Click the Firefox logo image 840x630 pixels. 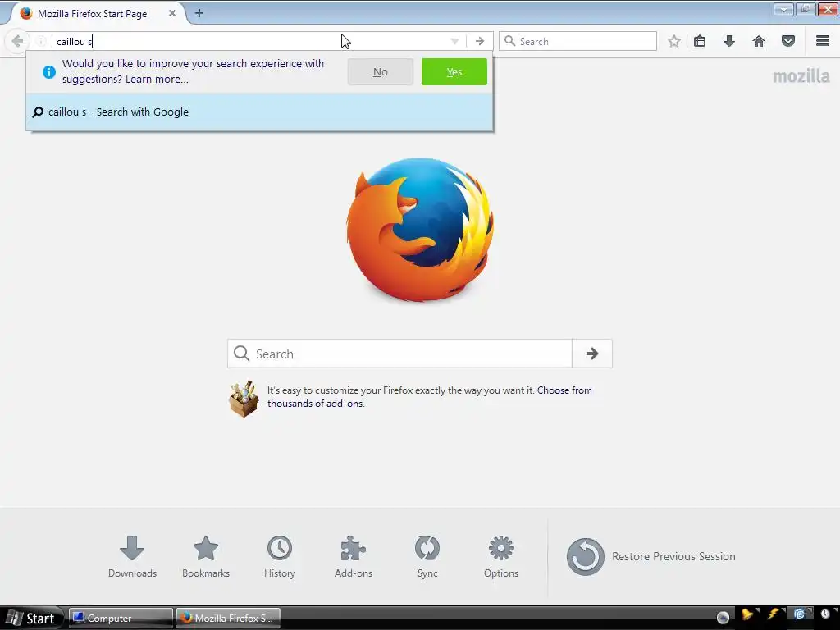(x=420, y=230)
